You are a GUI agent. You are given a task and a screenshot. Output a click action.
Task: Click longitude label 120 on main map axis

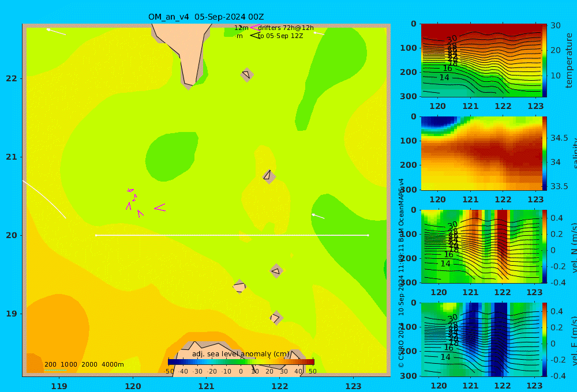click(133, 386)
